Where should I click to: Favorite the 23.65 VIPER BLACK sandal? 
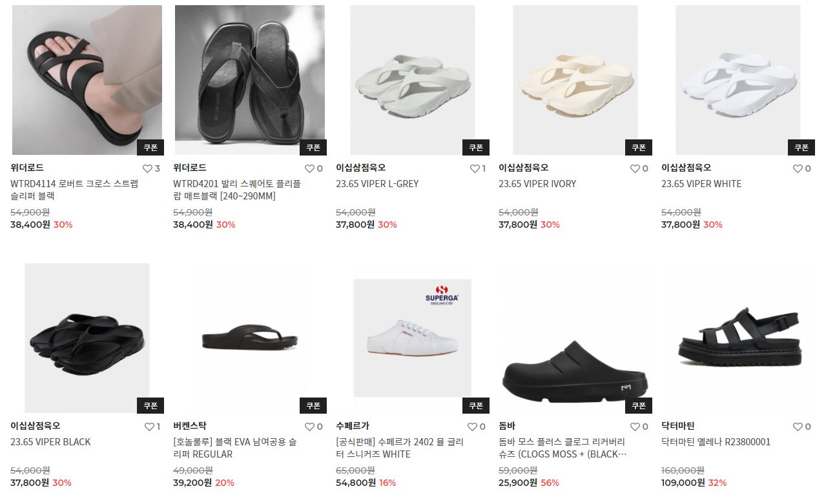[149, 427]
